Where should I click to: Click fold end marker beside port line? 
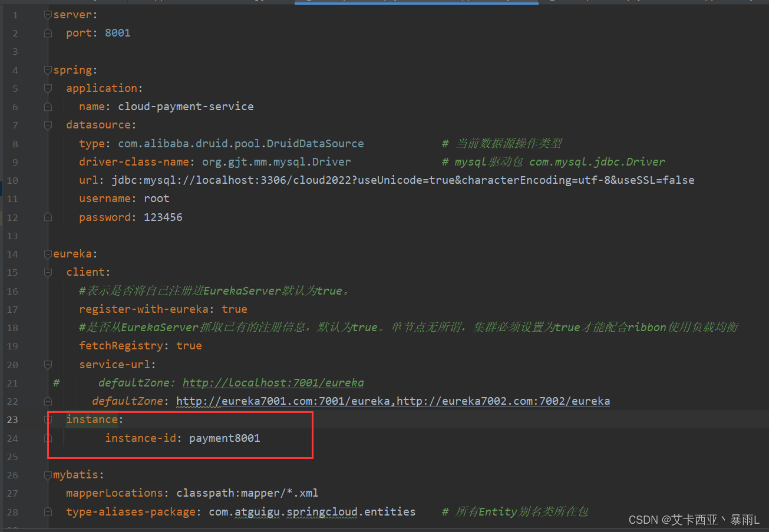(x=48, y=33)
